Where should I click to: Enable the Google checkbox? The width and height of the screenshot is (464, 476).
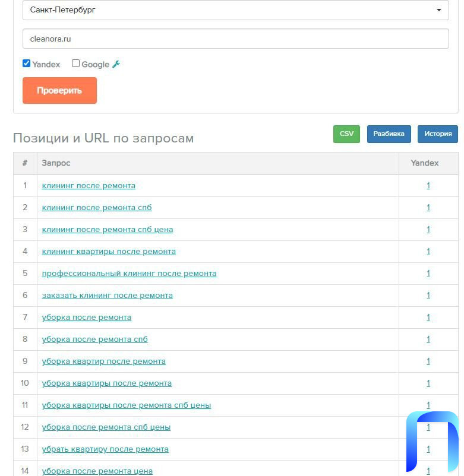pyautogui.click(x=75, y=63)
